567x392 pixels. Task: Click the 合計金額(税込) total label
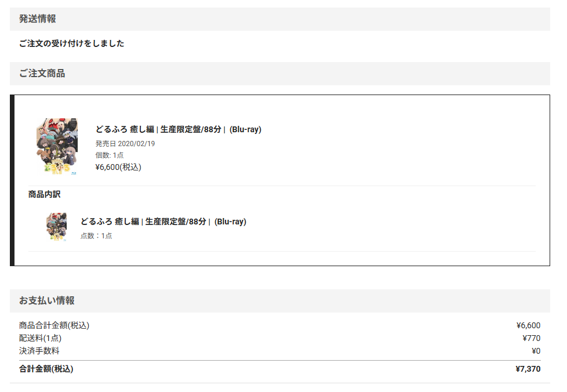(46, 369)
